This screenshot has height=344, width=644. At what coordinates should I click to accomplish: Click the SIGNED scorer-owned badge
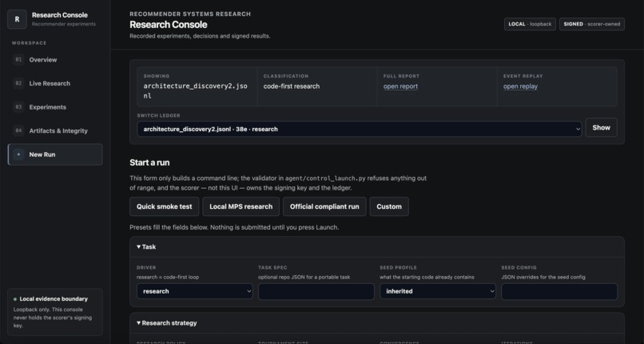[x=592, y=24]
